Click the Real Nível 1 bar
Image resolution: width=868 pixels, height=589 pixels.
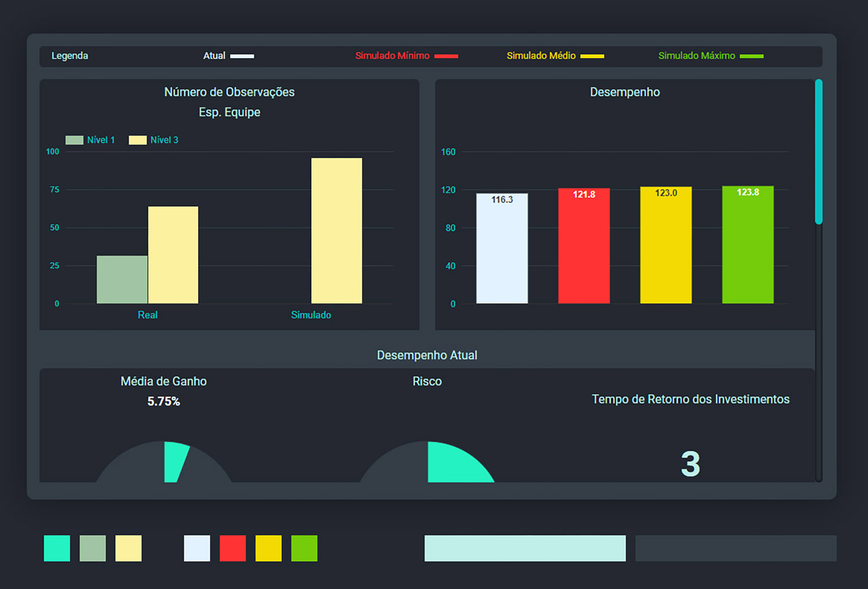click(122, 280)
